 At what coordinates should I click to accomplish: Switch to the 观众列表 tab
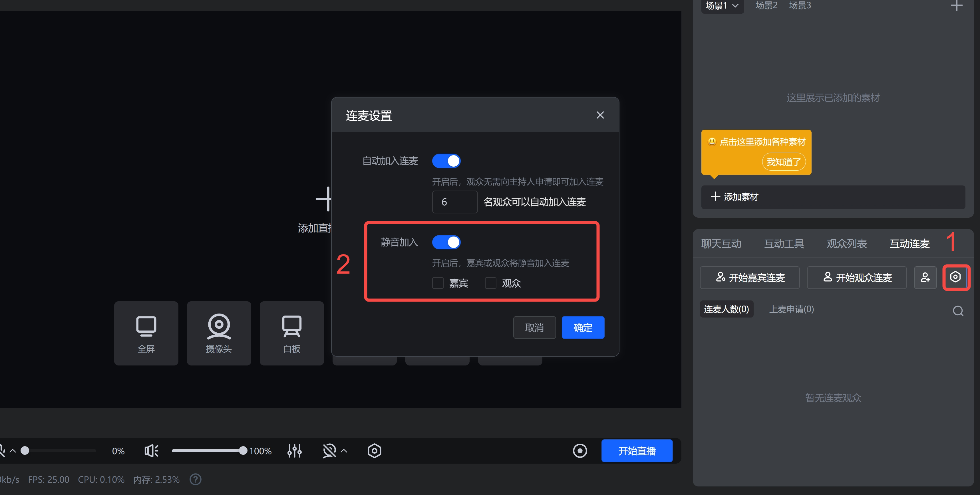point(846,243)
